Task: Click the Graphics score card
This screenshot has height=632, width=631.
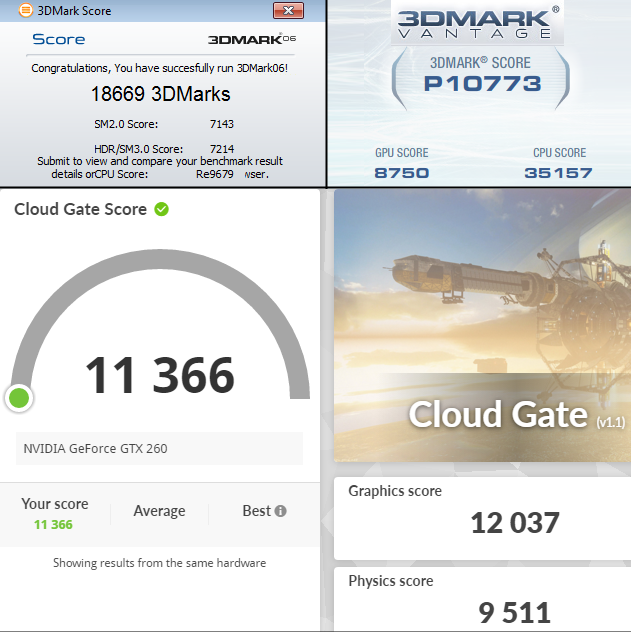Action: click(482, 516)
